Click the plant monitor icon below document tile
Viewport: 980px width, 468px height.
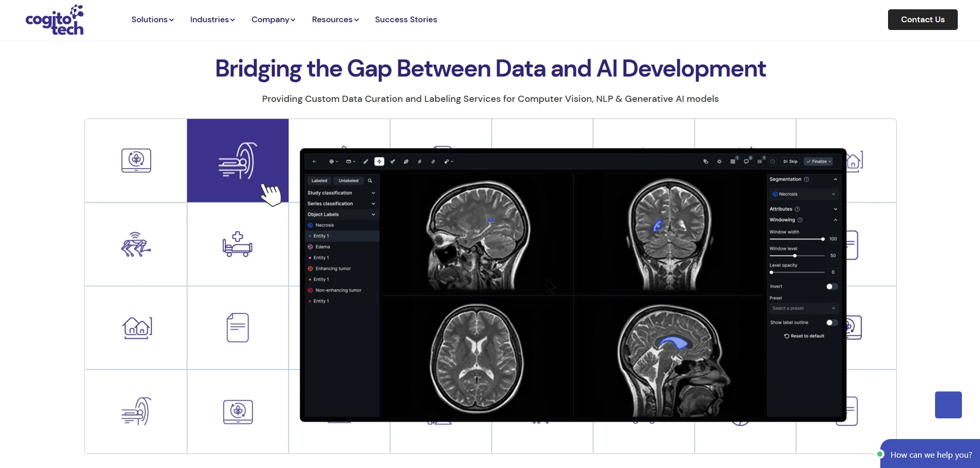(x=238, y=412)
